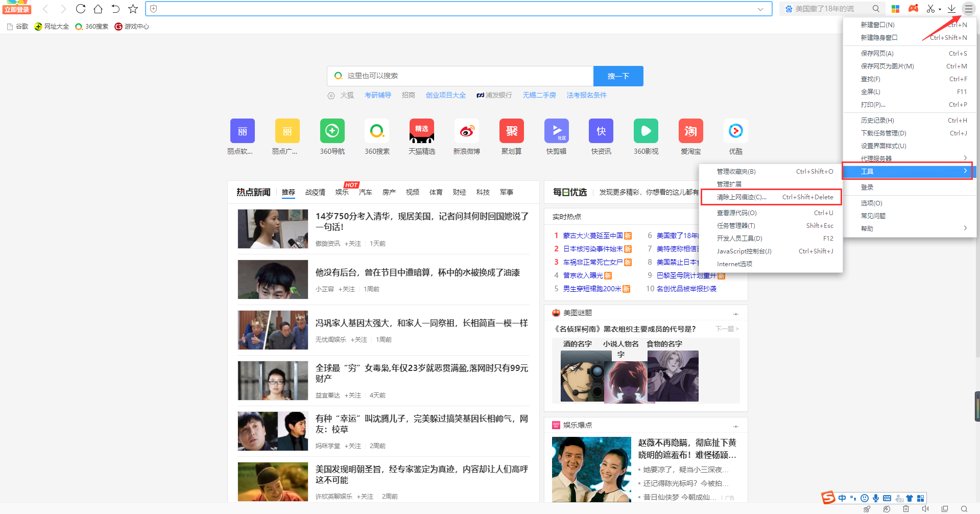Open the 聚划算 shortcut tile
Screen dimensions: 980x514
(x=512, y=136)
